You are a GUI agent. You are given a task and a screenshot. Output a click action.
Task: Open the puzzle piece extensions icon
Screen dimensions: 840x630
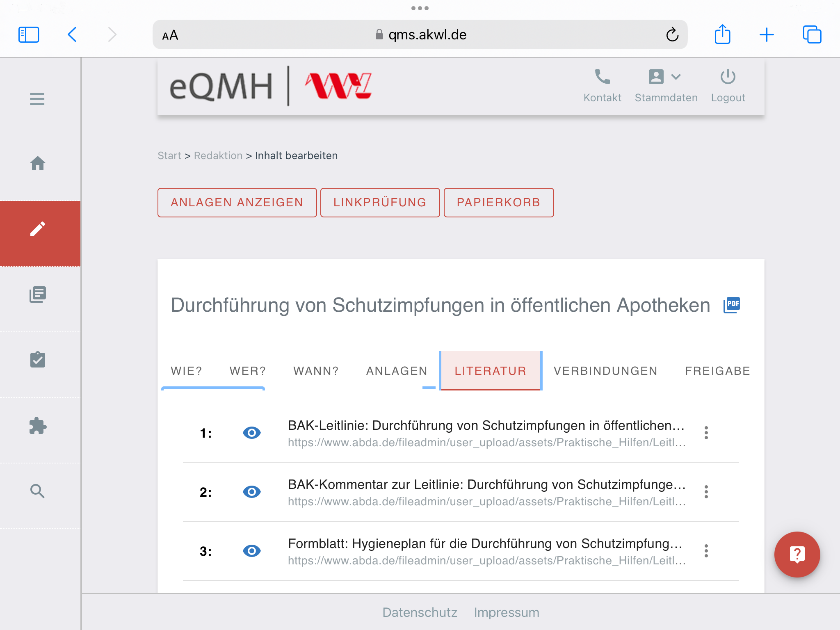pyautogui.click(x=38, y=425)
